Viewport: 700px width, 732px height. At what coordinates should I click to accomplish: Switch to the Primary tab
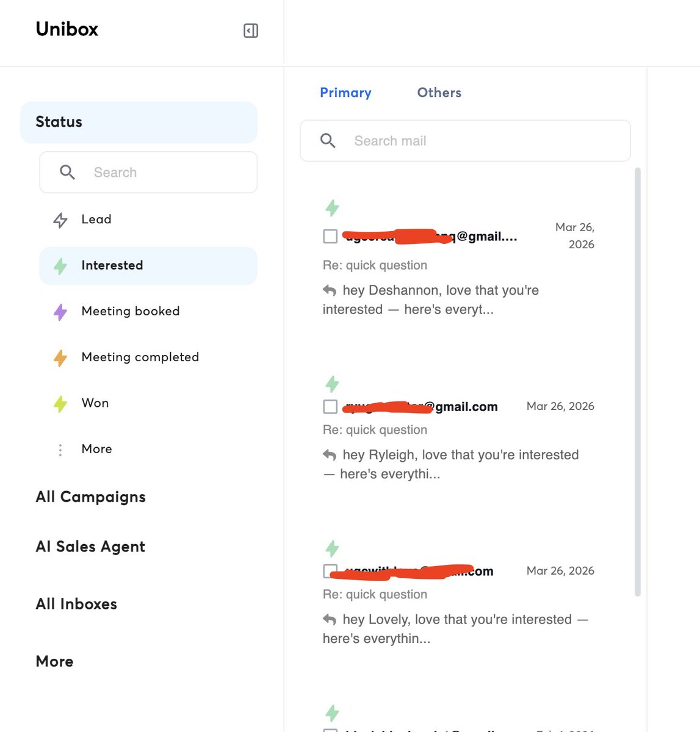[345, 93]
